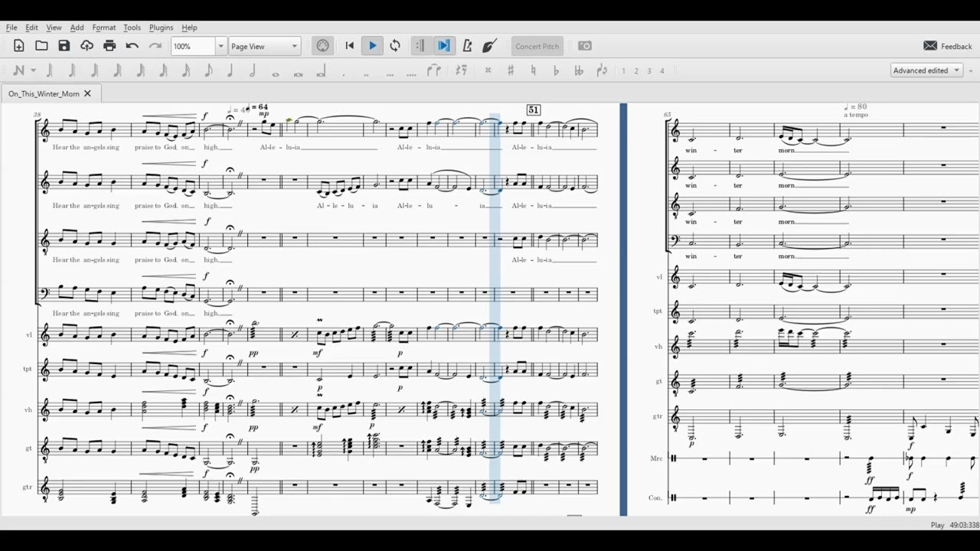Toggle the metronome
Viewport: 980px width, 551px height.
pos(467,46)
